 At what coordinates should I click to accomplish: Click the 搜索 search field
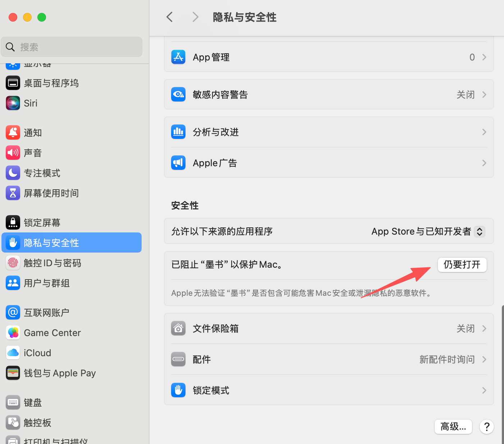72,47
